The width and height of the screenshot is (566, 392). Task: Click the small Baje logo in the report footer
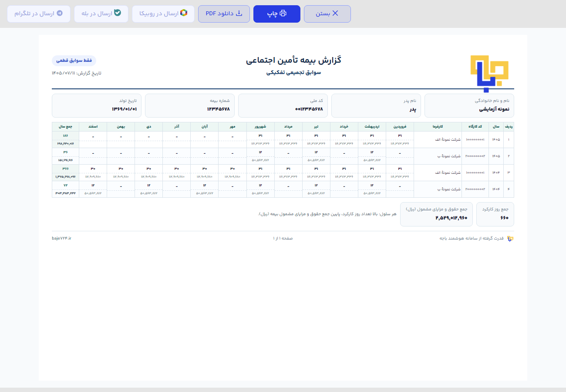[510, 238]
